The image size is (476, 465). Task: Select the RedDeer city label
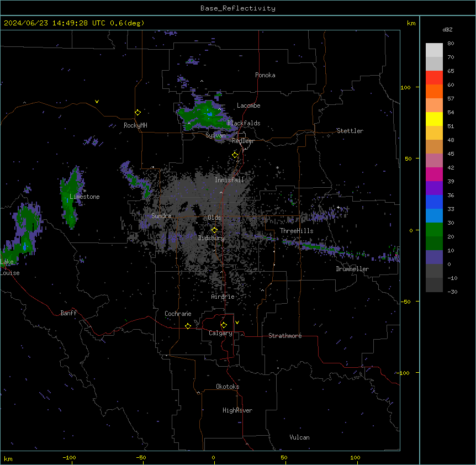(x=243, y=141)
